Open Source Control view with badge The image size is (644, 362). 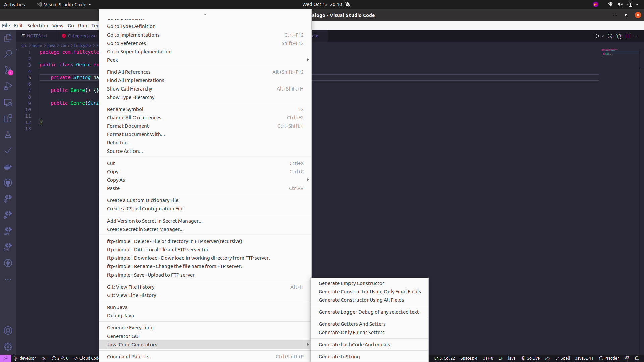[8, 70]
